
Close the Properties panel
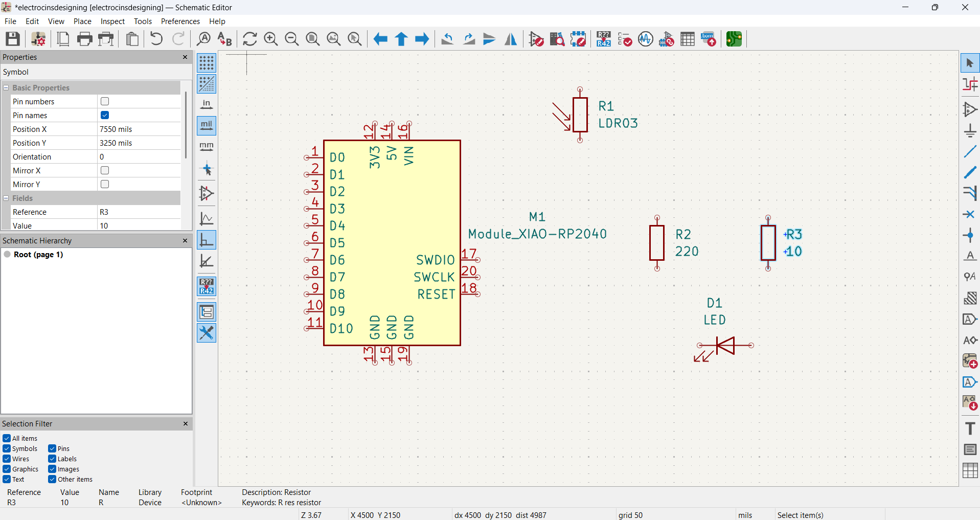(x=185, y=57)
